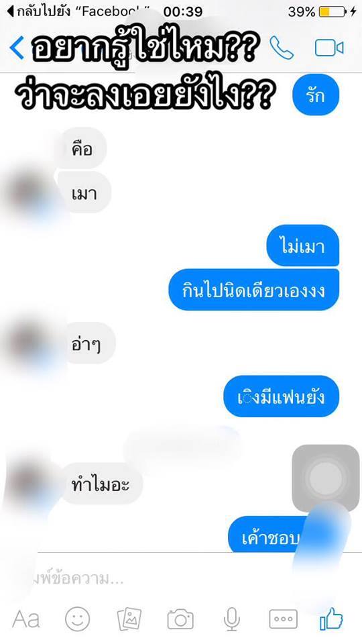Viewport: 362px width, 644px height.
Task: Open the emoji smiley picker
Action: (78, 619)
